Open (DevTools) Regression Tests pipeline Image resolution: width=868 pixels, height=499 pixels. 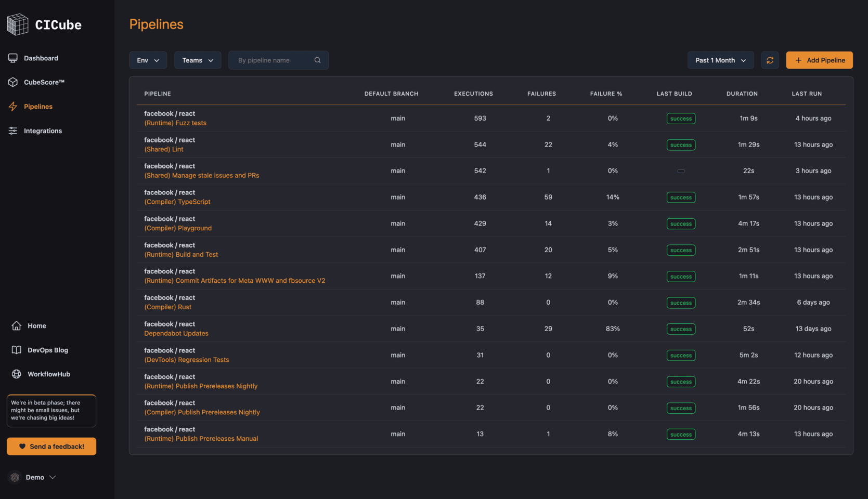click(187, 360)
